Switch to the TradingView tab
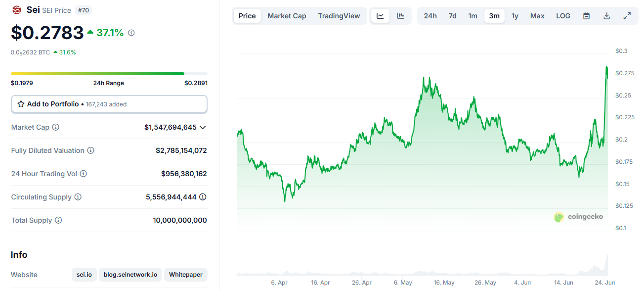Screen dimensions: 644x290 (339, 16)
